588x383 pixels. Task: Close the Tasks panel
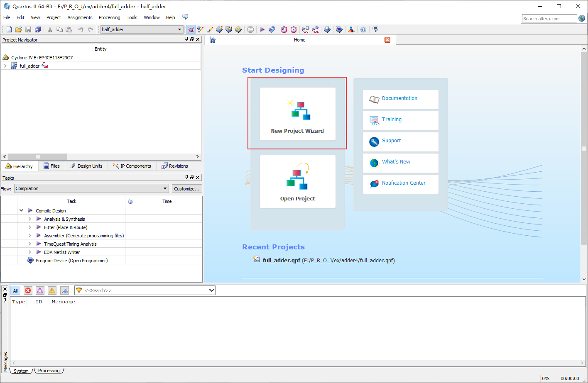(198, 178)
